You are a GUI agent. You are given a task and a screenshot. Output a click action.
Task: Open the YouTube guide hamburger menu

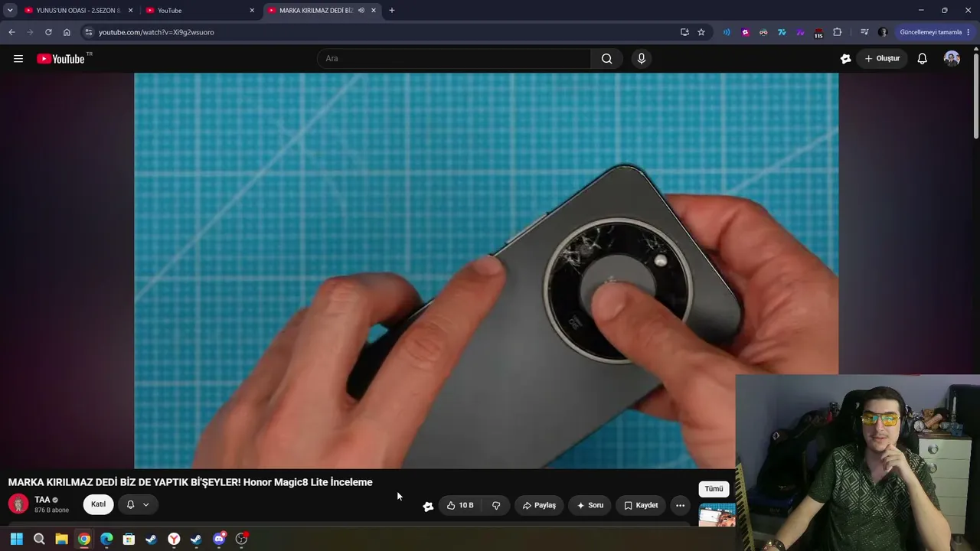18,59
